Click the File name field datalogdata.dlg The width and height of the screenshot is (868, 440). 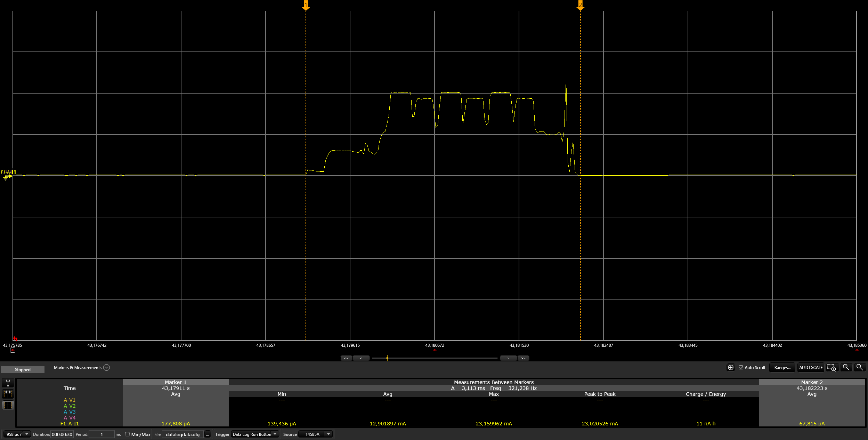click(183, 434)
